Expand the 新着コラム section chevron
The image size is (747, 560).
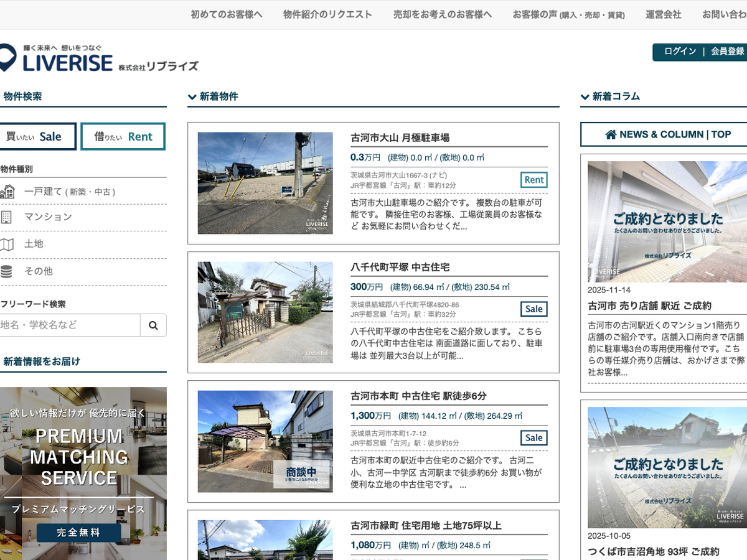(x=585, y=97)
